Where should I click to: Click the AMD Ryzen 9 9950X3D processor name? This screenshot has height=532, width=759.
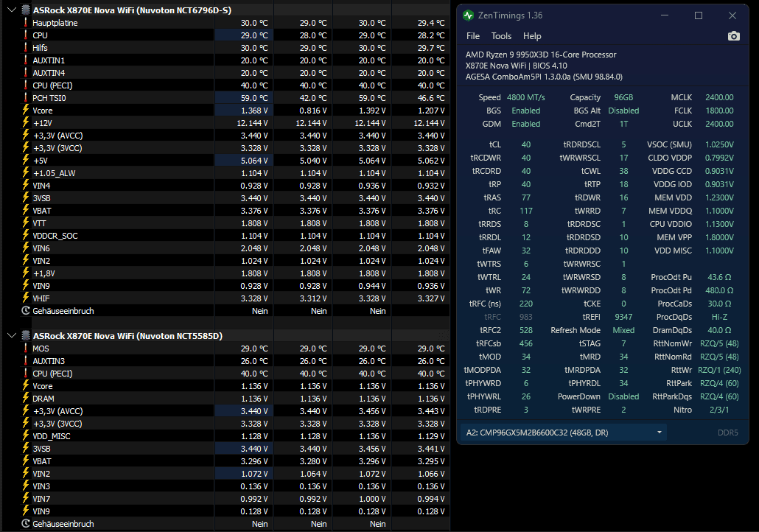click(541, 55)
